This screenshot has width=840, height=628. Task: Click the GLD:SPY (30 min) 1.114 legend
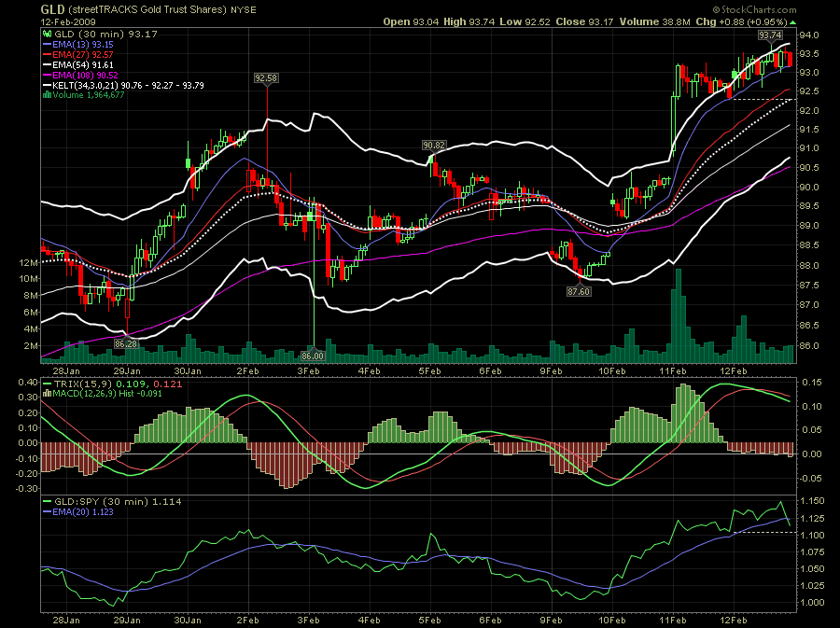point(118,502)
